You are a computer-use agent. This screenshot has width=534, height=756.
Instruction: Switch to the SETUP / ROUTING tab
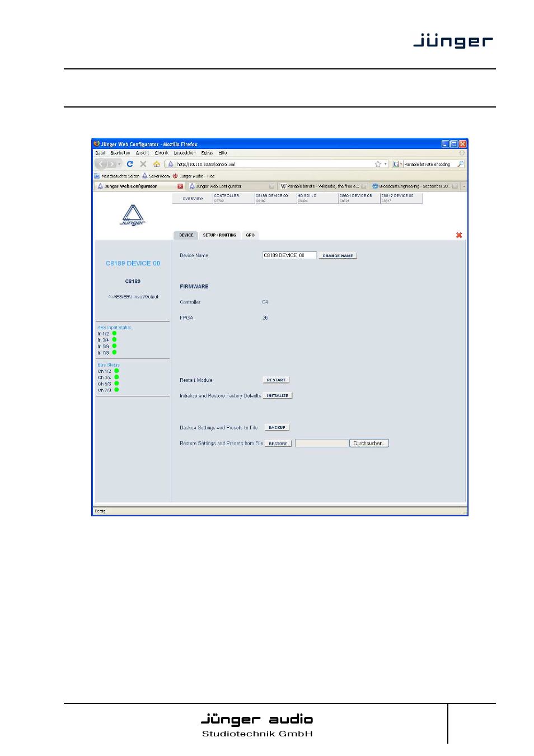[219, 235]
